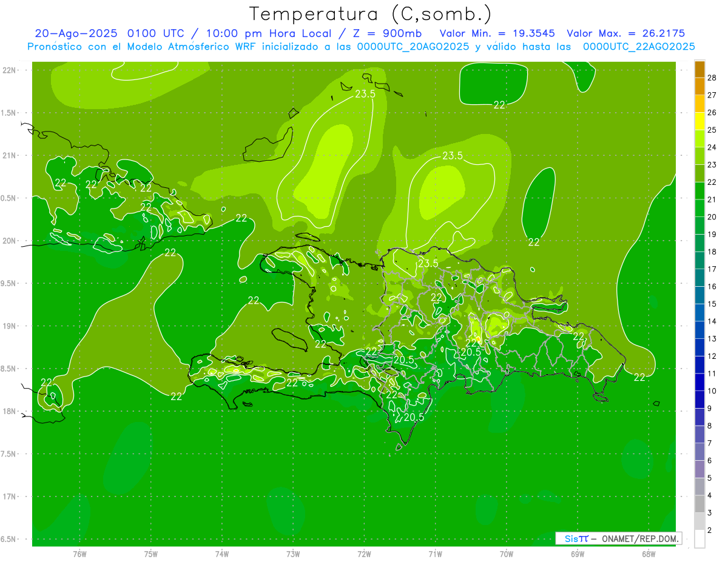
Task: Click the '70W' longitude axis label
Action: (x=507, y=554)
